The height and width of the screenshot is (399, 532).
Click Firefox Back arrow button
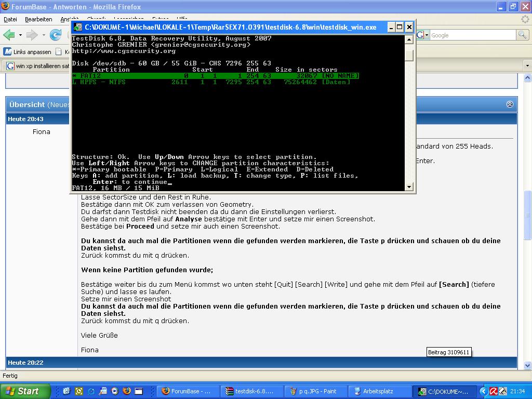(x=9, y=35)
